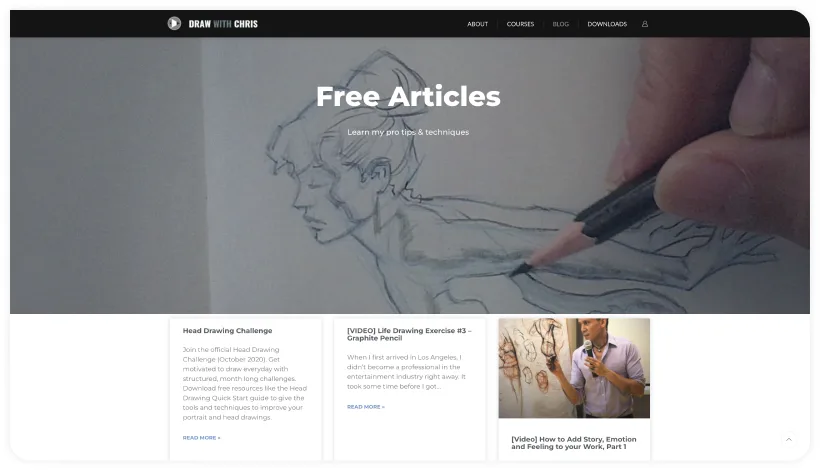The image size is (820, 471).
Task: Click the Learn my pro tips subtitle
Action: [x=408, y=132]
